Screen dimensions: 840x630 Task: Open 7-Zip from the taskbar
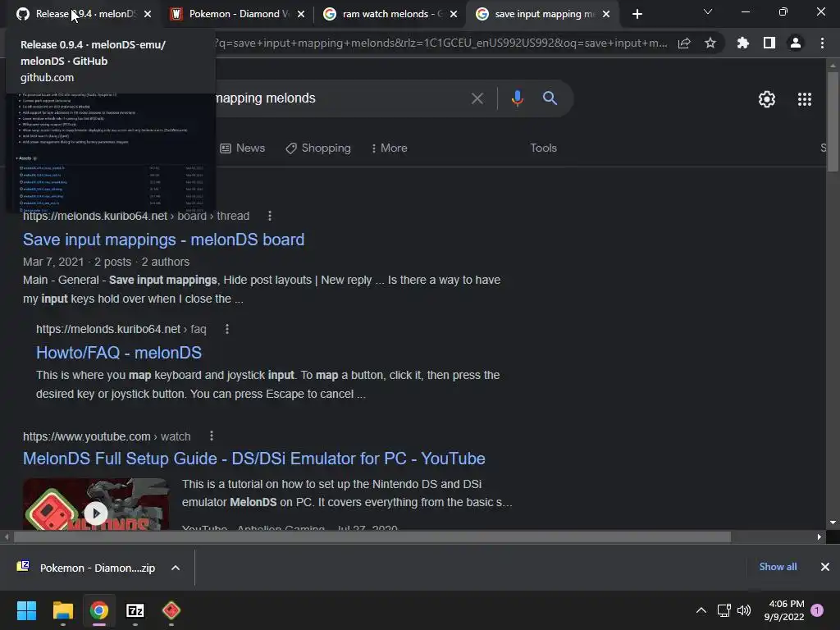(135, 610)
